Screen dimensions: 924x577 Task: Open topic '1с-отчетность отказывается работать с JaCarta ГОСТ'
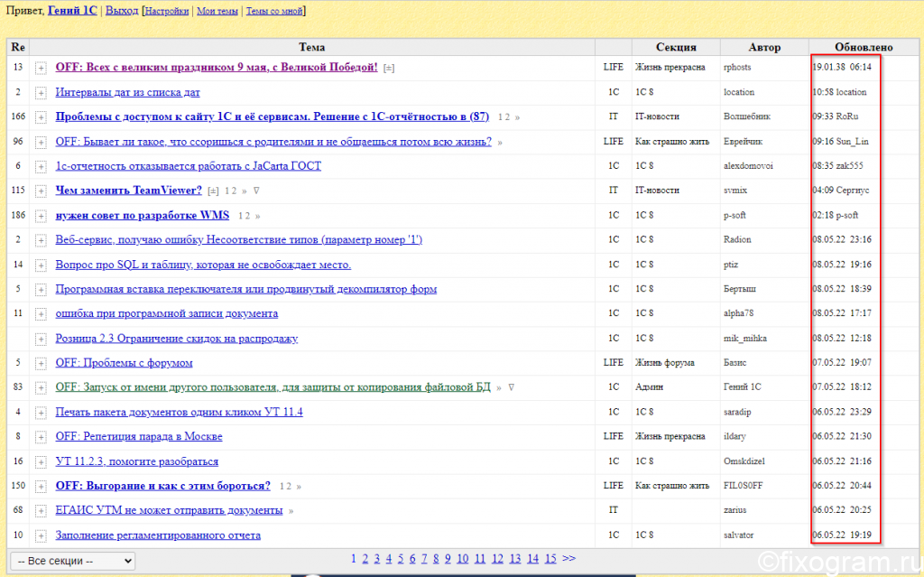[189, 166]
